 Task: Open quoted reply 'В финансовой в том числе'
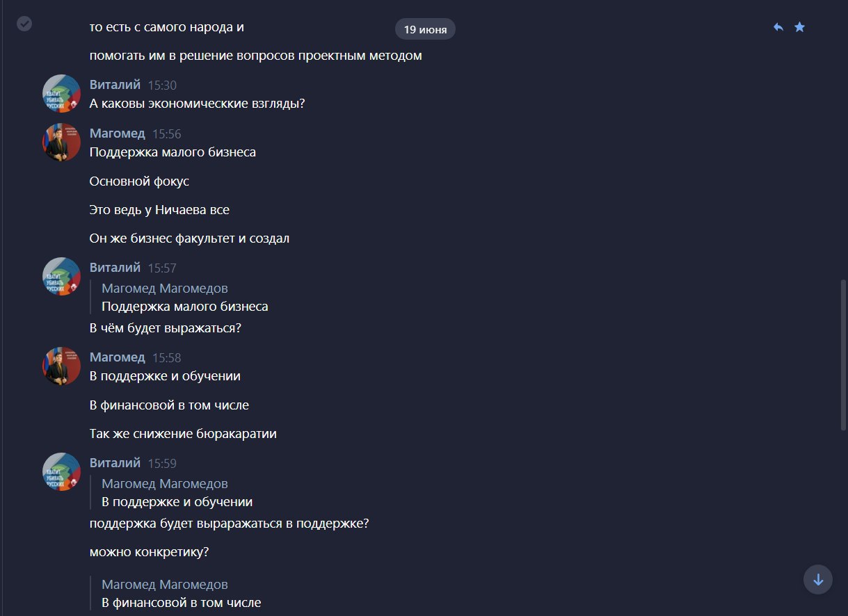(182, 594)
